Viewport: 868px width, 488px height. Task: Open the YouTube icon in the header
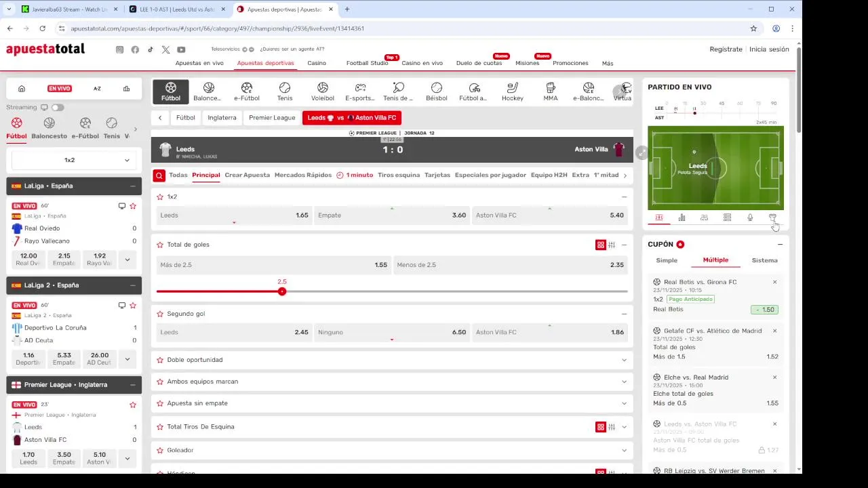181,49
